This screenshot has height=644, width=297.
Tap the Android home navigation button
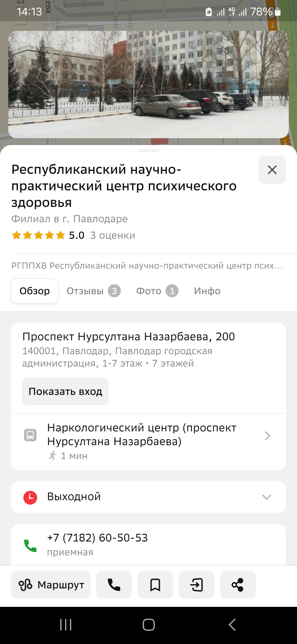click(x=148, y=624)
